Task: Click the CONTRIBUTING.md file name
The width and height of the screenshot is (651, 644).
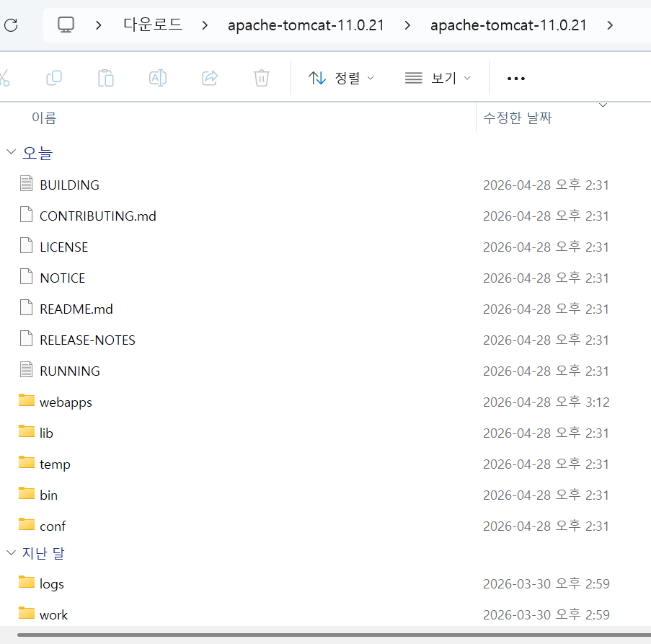Action: point(98,216)
